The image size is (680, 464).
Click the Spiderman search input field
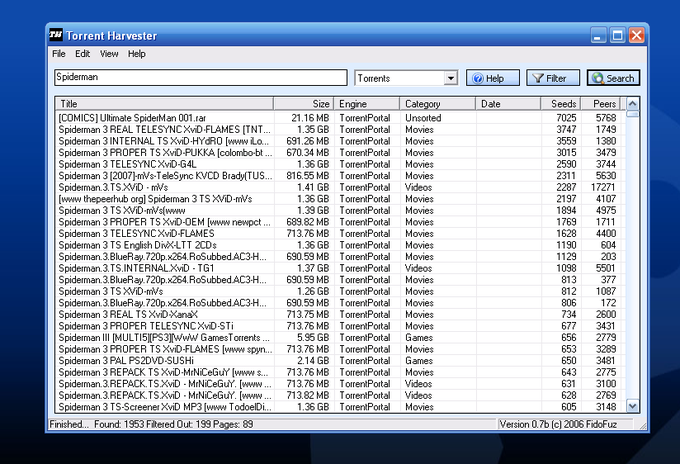[201, 78]
